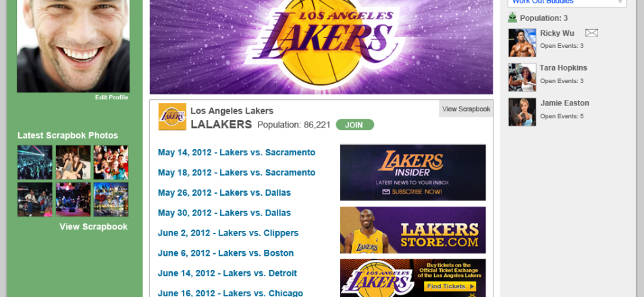Click the envelope icon beside Ricky Wu
The image size is (644, 297).
[591, 33]
